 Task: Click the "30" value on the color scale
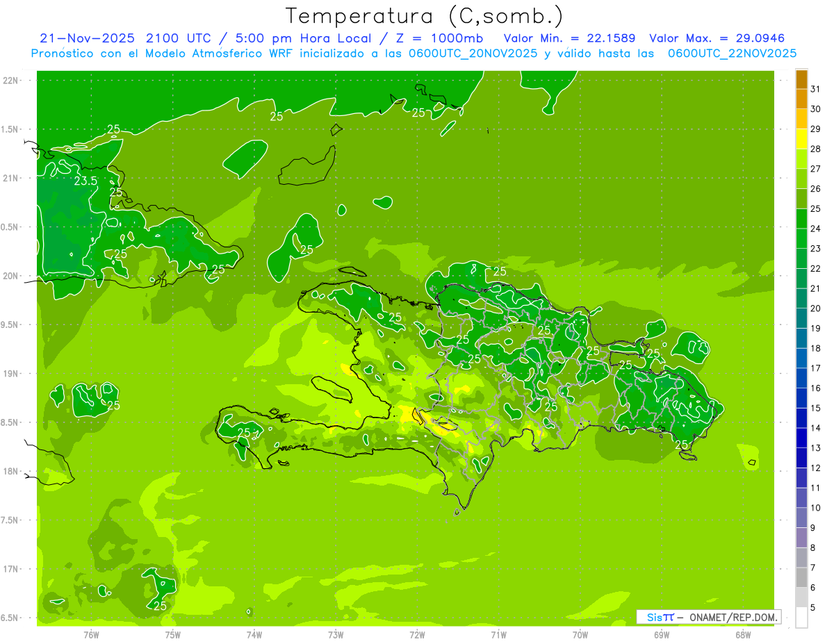pyautogui.click(x=815, y=109)
